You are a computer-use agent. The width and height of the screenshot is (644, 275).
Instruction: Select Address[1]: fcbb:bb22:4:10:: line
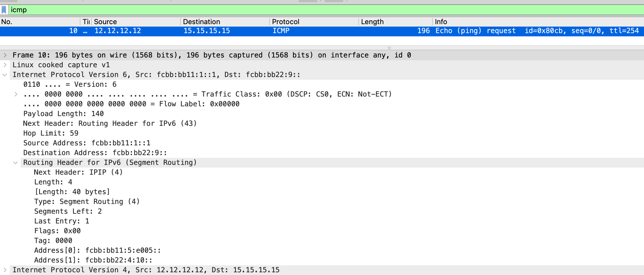pos(93,260)
